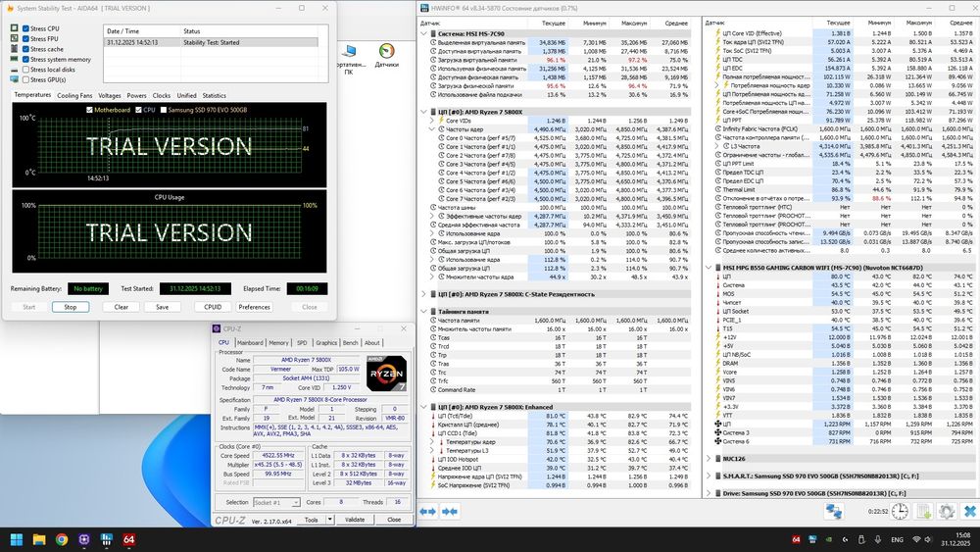Screen dimensions: 980x552
Task: Click the Logitech G tray icon
Action: pos(845,539)
